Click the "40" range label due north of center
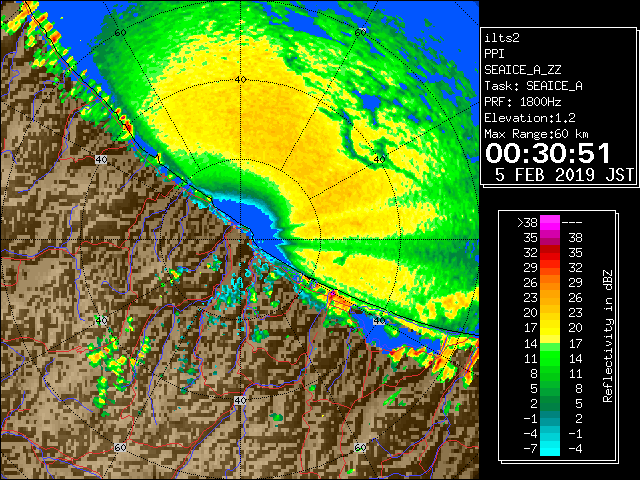 pyautogui.click(x=240, y=80)
